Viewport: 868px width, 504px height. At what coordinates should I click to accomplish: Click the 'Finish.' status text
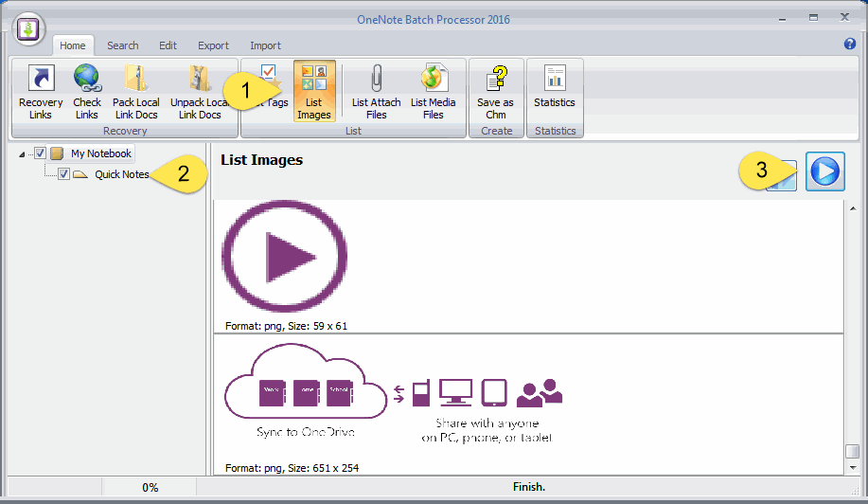click(529, 487)
